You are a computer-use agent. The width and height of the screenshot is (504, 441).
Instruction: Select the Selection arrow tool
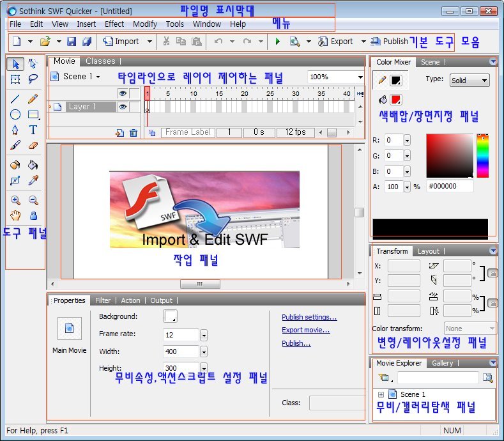(15, 64)
